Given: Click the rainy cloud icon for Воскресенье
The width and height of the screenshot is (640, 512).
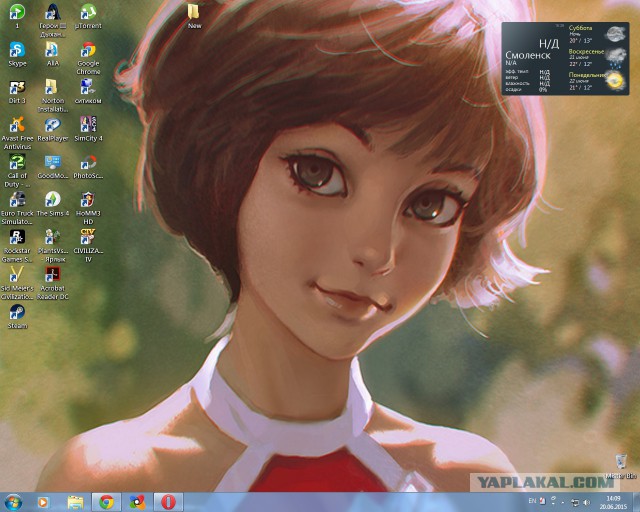Looking at the screenshot, I should pos(616,57).
